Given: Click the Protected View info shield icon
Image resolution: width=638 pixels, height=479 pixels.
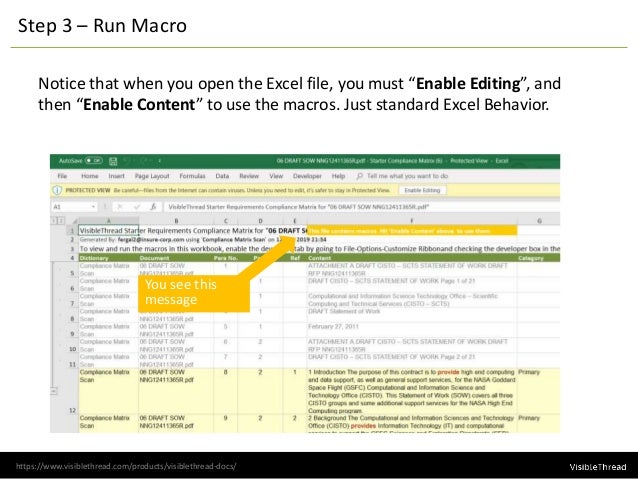Looking at the screenshot, I should 57,190.
